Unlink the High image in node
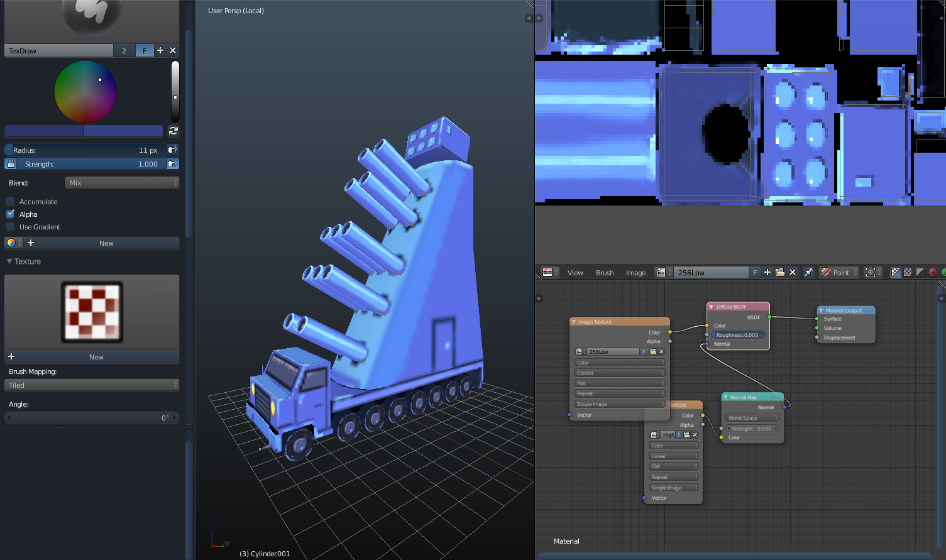The image size is (946, 560). coord(695,435)
